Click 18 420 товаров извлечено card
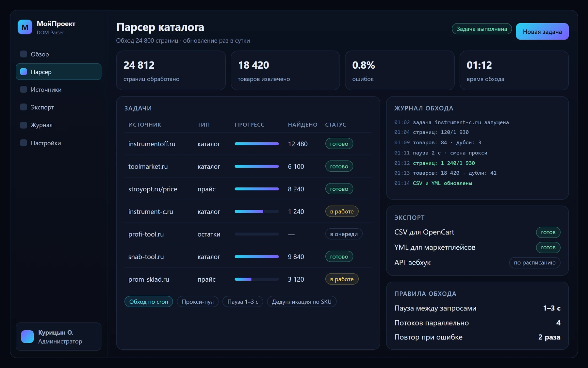Viewport: 588px width, 368px height. click(x=285, y=70)
